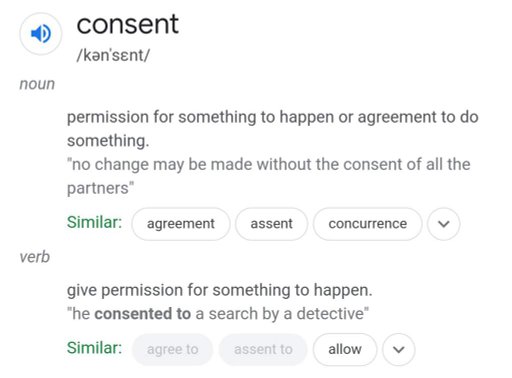
Task: Select the greyed "assent to" chip
Action: click(x=263, y=349)
